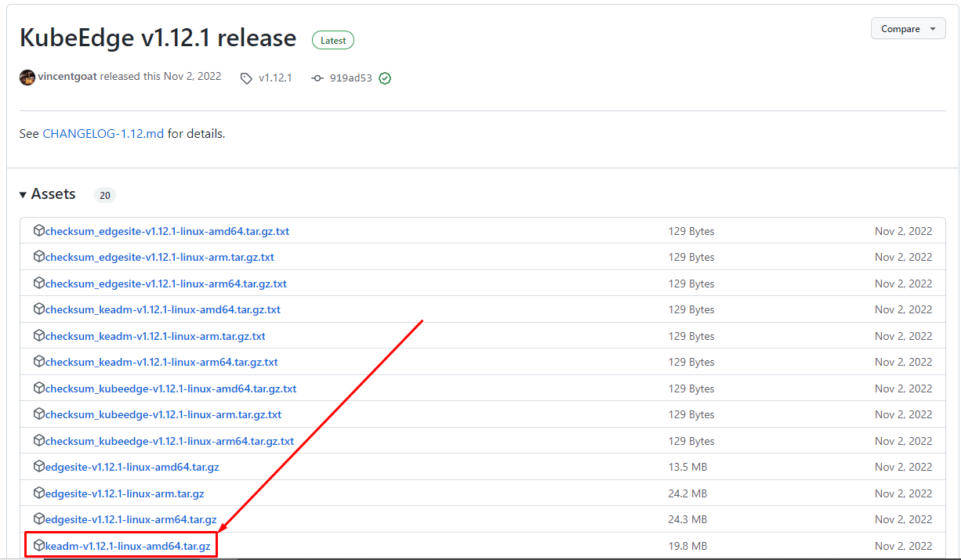
Task: Download checksum_kubeedge-v1.12.1-linux-arm64.tar.gz.txt
Action: click(x=170, y=441)
